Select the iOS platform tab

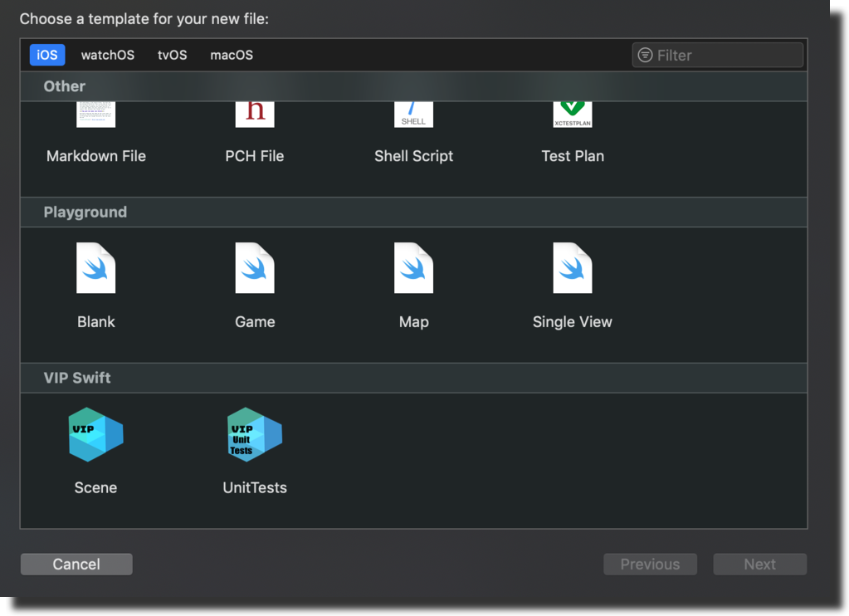coord(46,55)
